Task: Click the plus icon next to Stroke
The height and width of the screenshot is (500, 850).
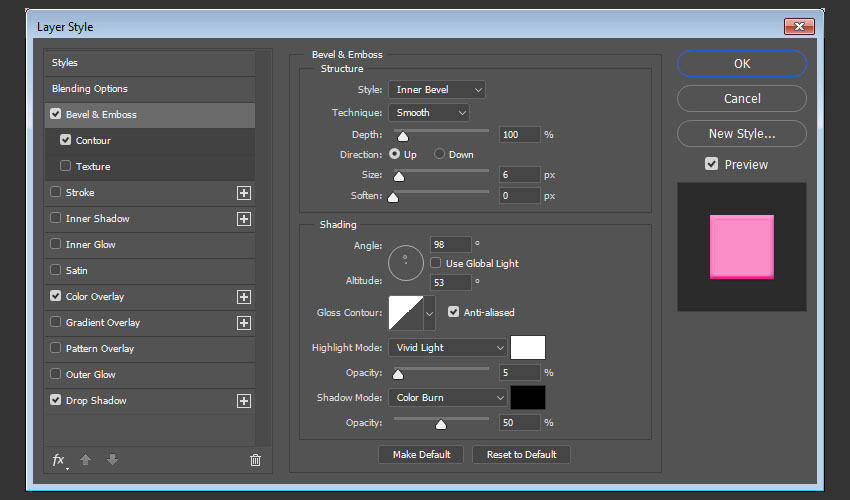Action: (x=243, y=193)
